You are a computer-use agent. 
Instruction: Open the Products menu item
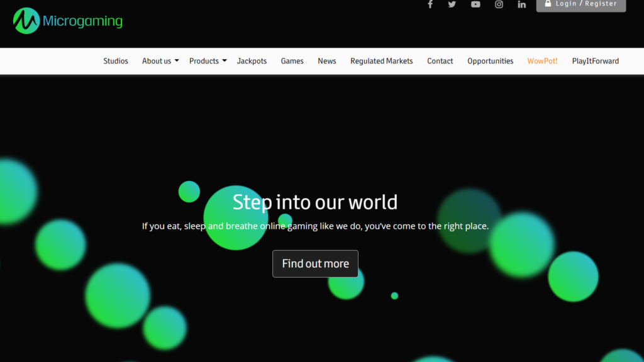click(204, 61)
